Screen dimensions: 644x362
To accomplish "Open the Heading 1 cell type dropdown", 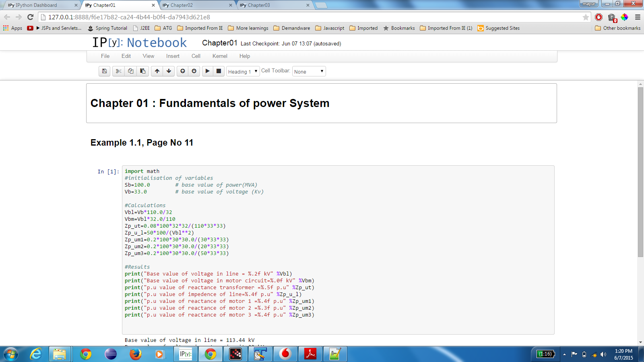I will click(x=243, y=72).
